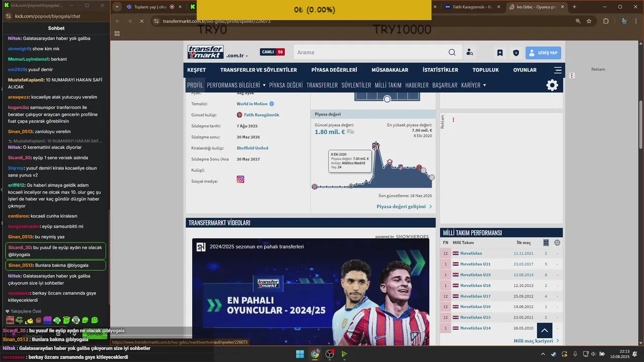The width and height of the screenshot is (644, 362).
Task: Open the World in Motion agent link
Action: [x=252, y=104]
